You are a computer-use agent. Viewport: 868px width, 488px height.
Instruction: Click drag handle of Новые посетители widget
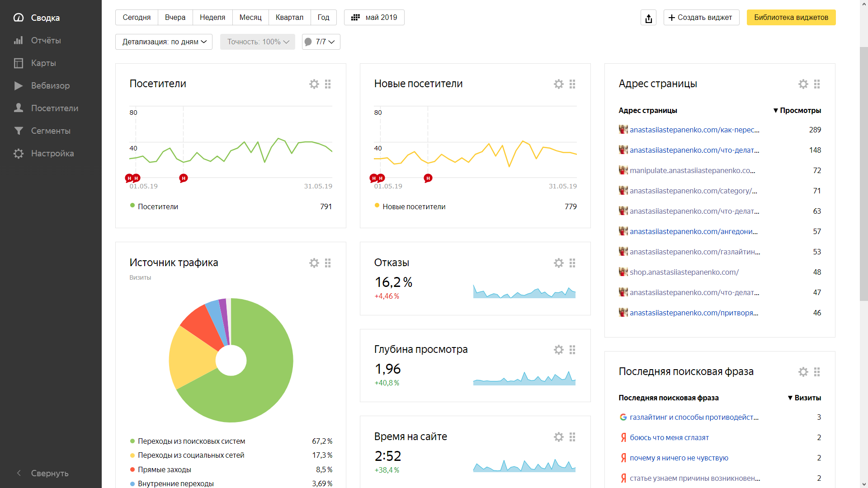(x=572, y=84)
